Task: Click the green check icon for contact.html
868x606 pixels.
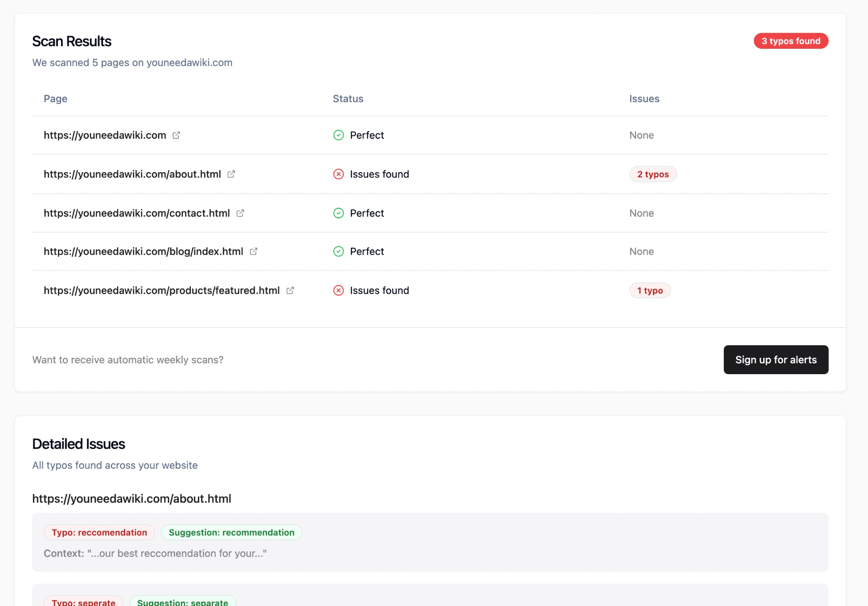Action: [339, 213]
